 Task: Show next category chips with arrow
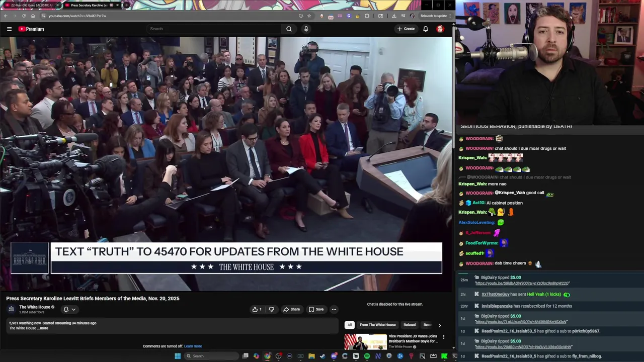point(440,325)
